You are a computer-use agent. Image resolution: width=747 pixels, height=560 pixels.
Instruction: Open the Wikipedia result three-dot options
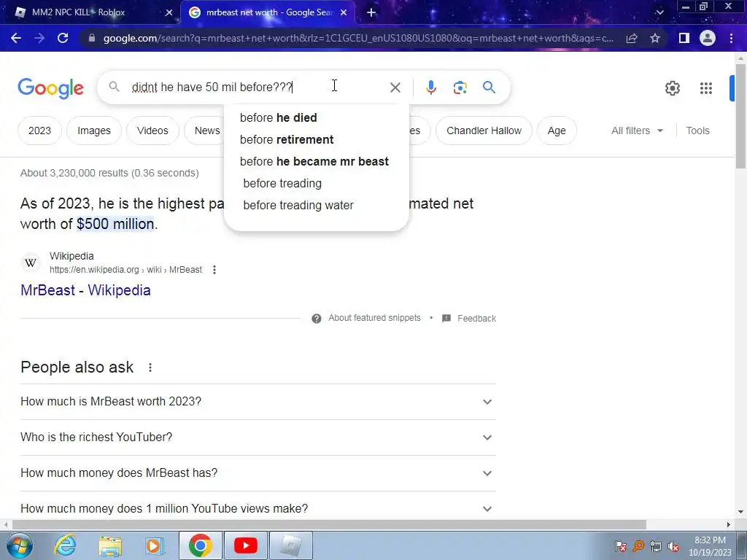pos(214,270)
